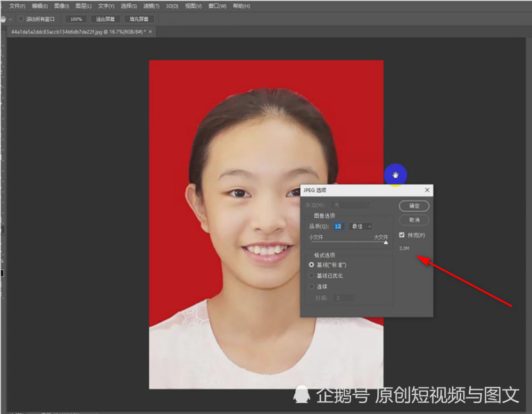Open the 扫描 scans dropdown

(344, 298)
